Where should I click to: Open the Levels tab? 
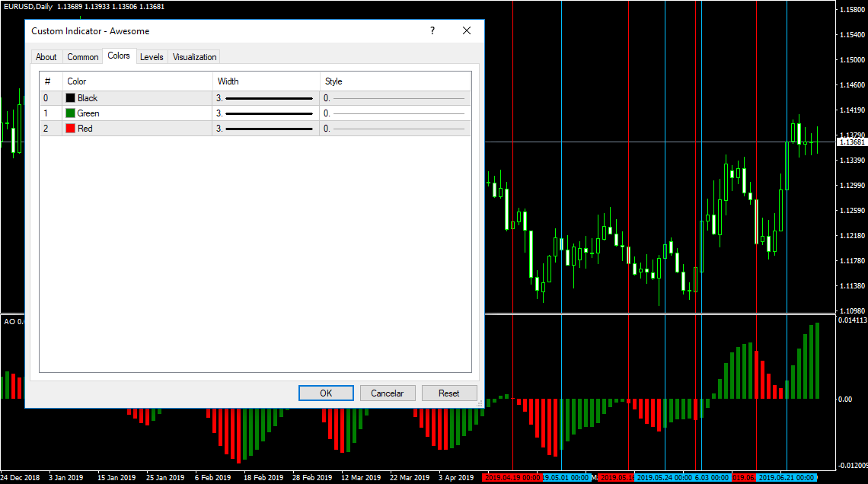(152, 57)
